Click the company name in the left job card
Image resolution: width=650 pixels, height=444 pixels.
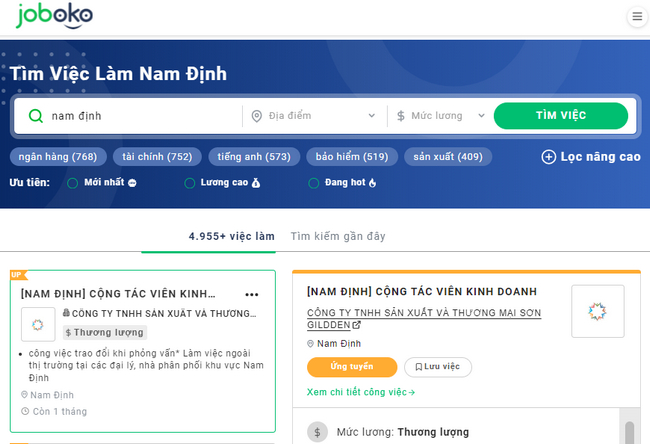click(x=164, y=313)
